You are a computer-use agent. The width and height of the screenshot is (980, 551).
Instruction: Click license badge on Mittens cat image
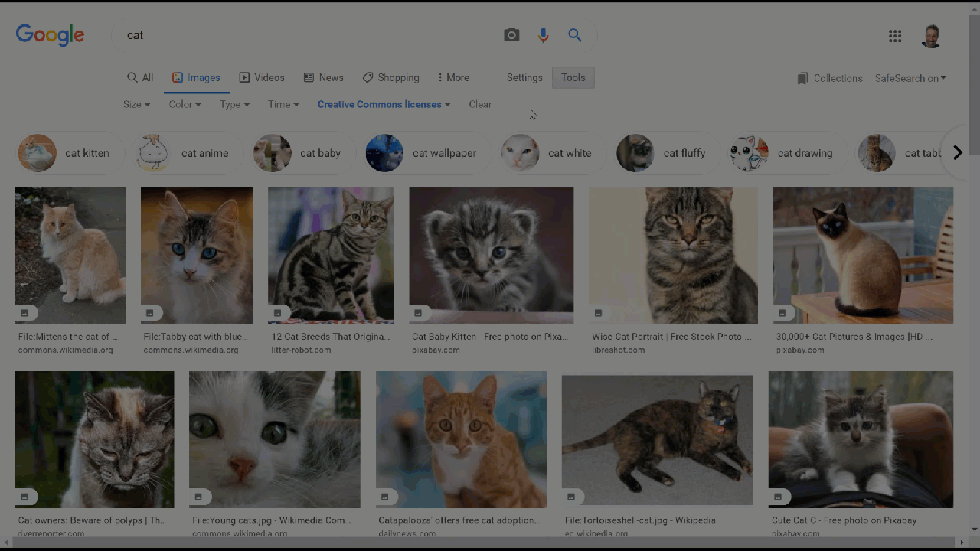click(24, 313)
